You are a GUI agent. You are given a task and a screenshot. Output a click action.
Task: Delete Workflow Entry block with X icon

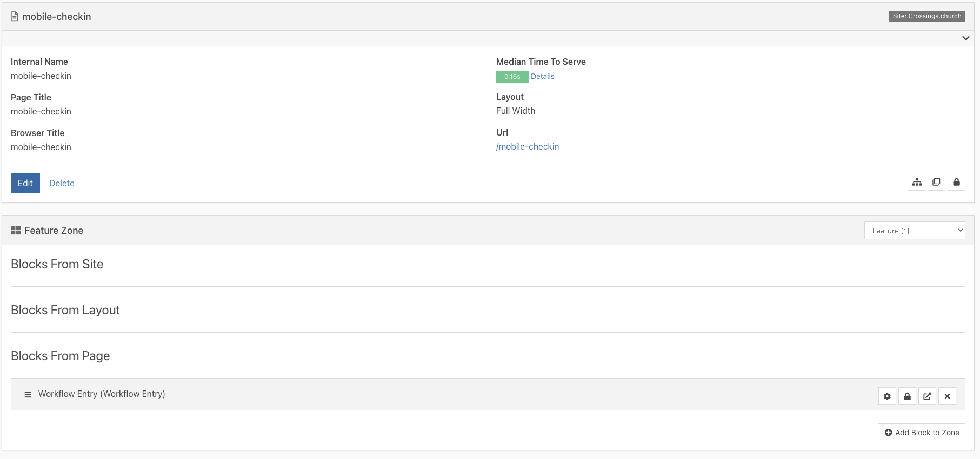tap(947, 396)
